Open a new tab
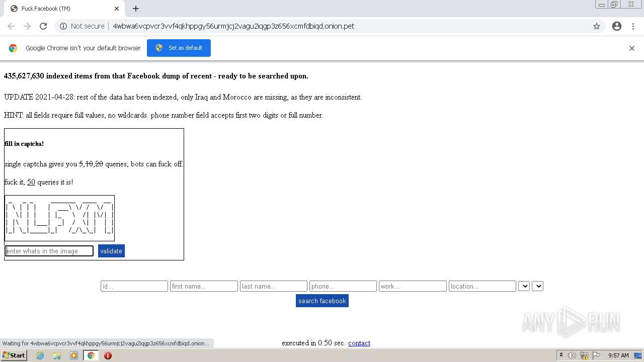 coord(136,9)
